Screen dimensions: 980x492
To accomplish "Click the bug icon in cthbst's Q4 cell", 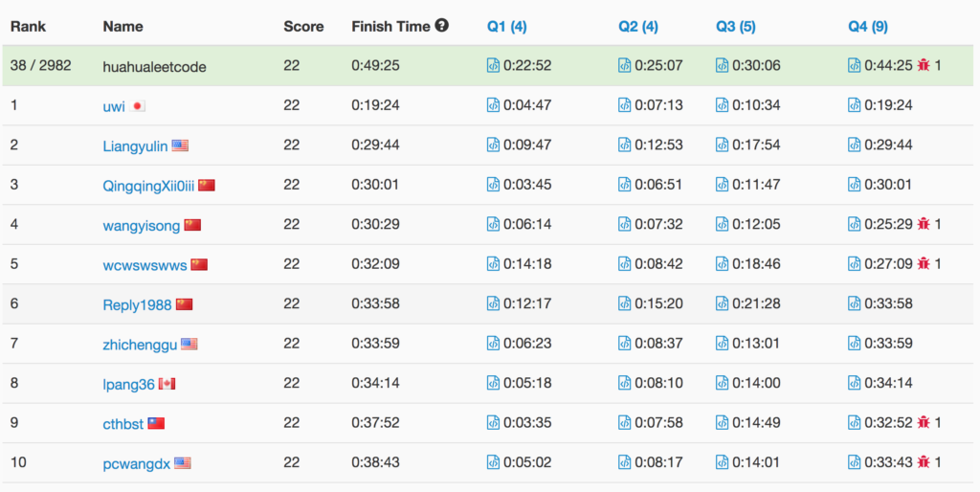I will pos(924,423).
